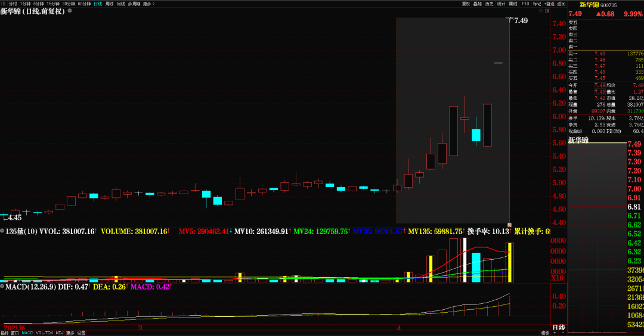Switch to 月线 monthly chart
Image resolution: width=644 pixels, height=336 pixels.
point(120,4)
